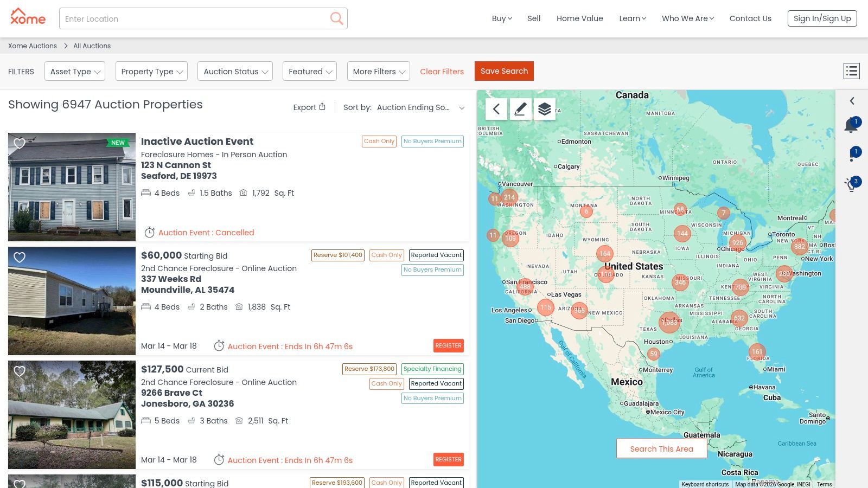Image resolution: width=868 pixels, height=488 pixels.
Task: Click the 161 map cluster in Florida
Action: (757, 352)
